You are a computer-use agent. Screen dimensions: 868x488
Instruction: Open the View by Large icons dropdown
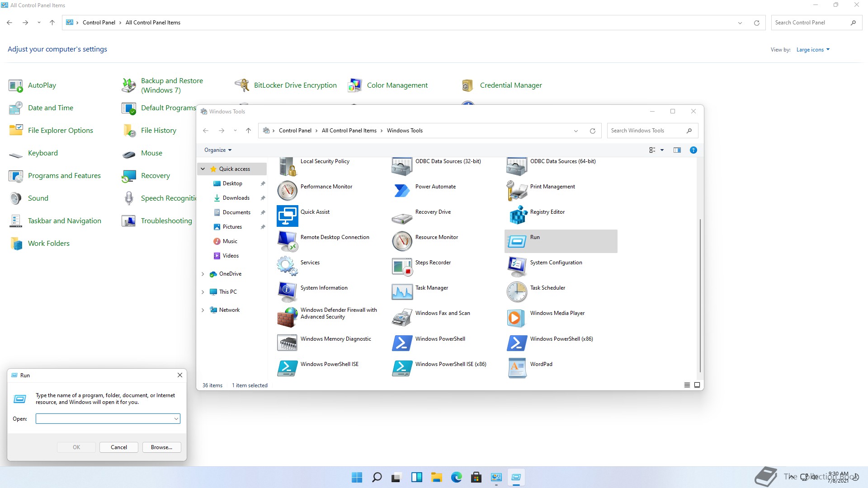click(813, 50)
